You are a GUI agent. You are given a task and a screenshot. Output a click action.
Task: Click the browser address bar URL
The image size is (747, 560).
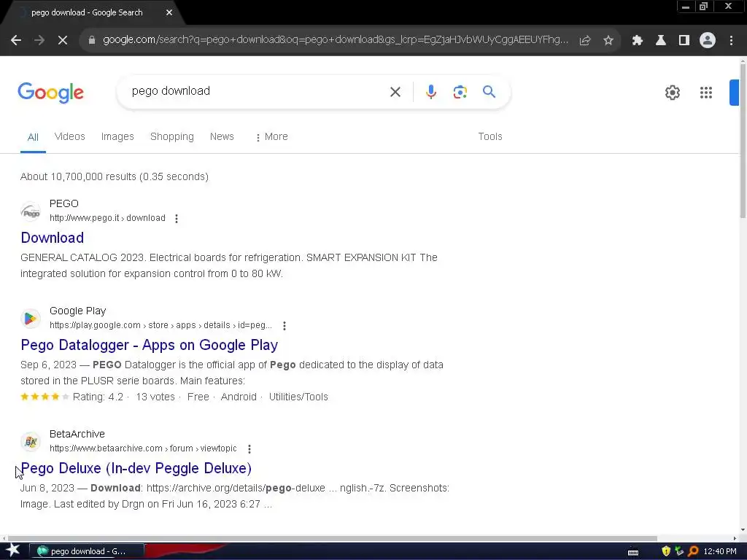tap(336, 40)
